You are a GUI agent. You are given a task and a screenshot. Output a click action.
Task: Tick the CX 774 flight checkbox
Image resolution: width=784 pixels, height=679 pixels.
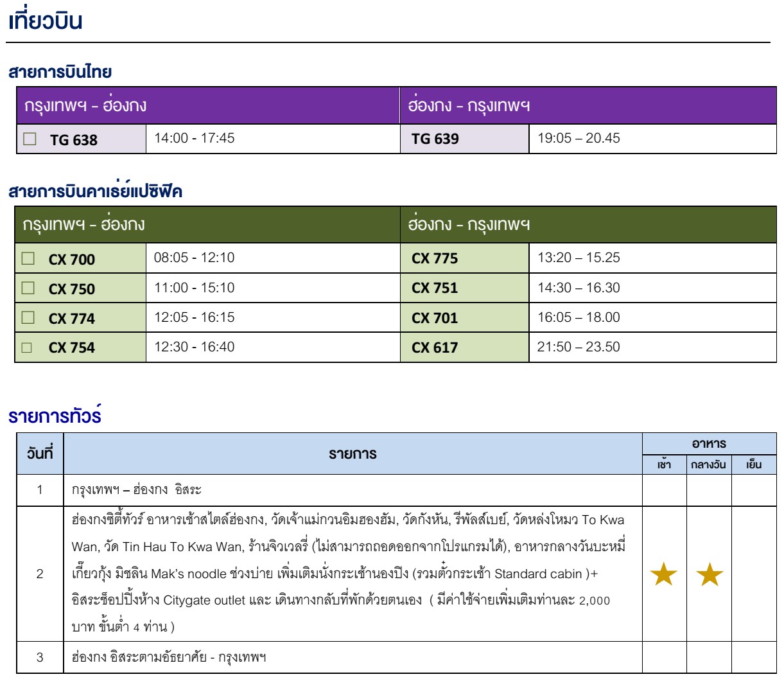coord(28,318)
